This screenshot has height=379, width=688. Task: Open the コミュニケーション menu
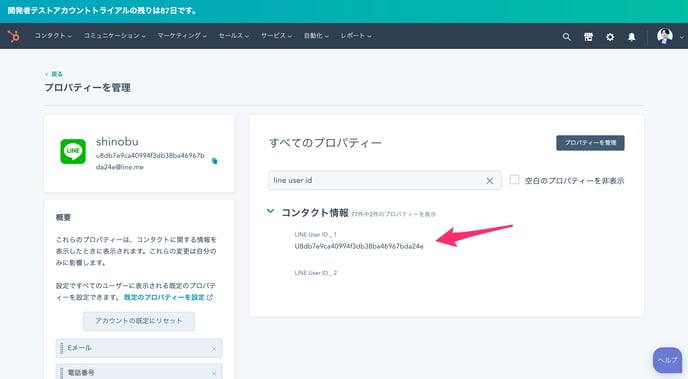115,36
